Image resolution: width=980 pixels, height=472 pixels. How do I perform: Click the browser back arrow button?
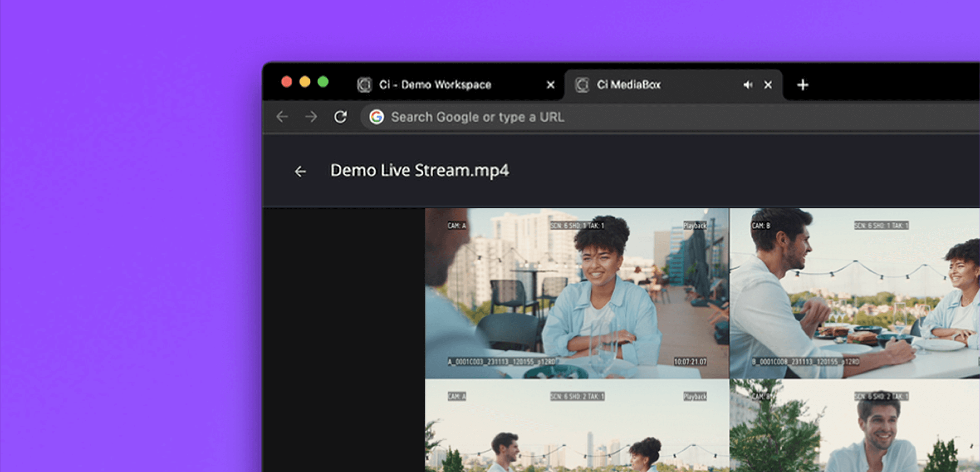[282, 117]
